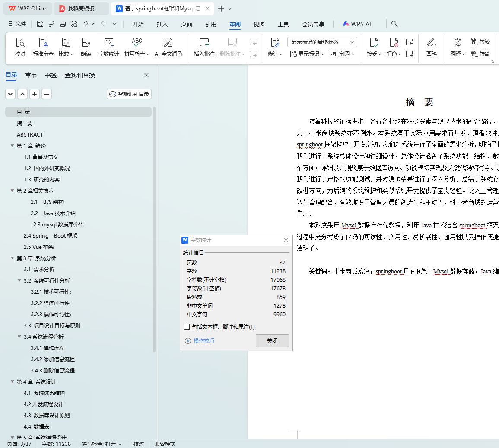The height and width of the screenshot is (448, 499).
Task: Open the undo history dropdown arrow
Action: tap(93, 24)
